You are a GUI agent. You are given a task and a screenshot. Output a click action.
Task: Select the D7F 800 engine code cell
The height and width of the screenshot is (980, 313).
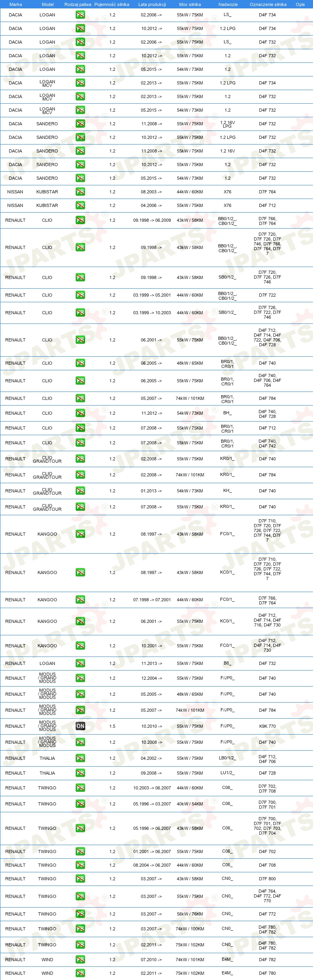coord(267,878)
